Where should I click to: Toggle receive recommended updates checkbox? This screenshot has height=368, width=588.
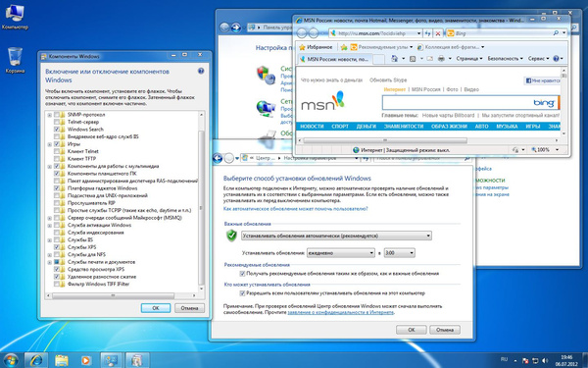coord(242,274)
